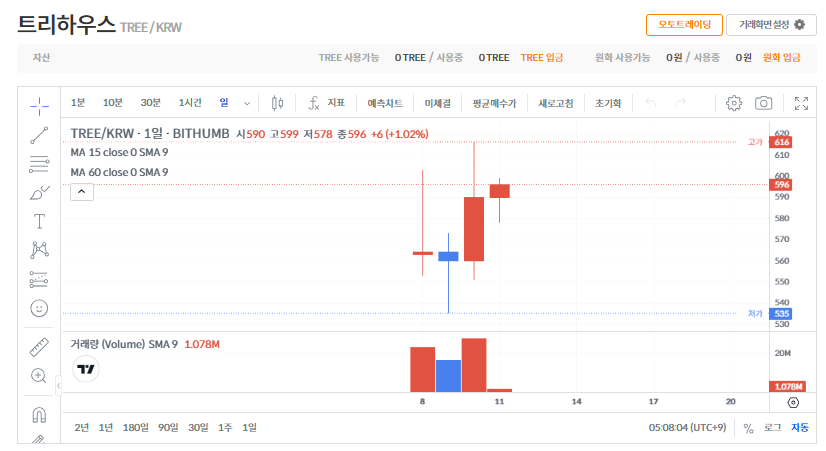
Task: Switch chart to fullscreen mode
Action: (801, 103)
